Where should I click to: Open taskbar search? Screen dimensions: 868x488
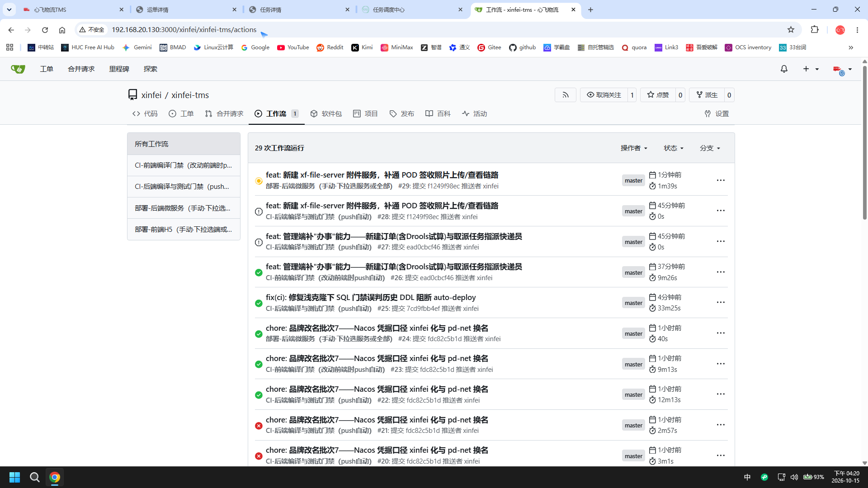tap(35, 477)
